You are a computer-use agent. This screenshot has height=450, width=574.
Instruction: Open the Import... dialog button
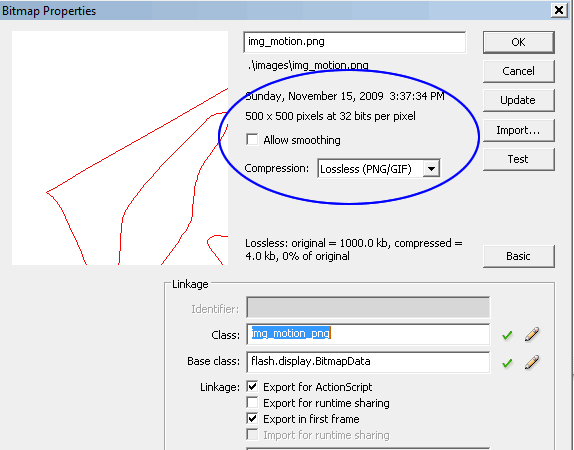point(518,130)
